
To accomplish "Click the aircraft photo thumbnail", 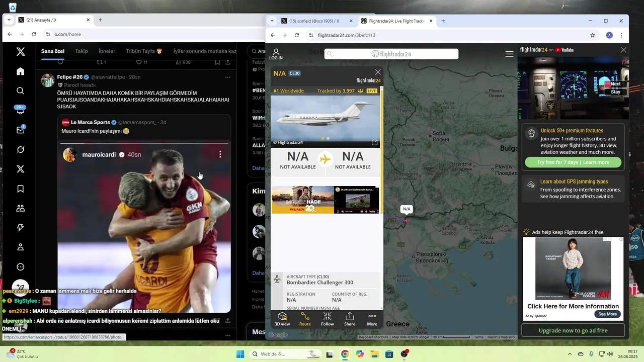I will point(326,121).
